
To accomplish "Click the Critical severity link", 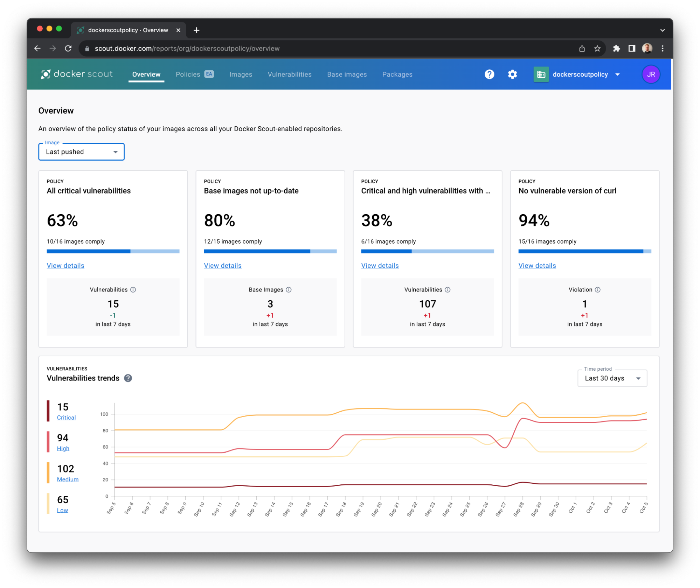I will pos(66,418).
